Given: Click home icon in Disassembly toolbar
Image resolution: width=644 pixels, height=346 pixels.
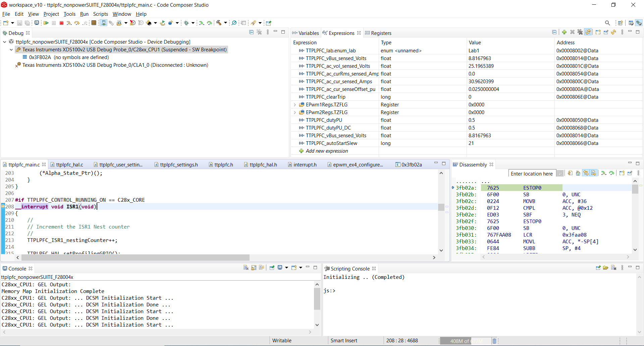Looking at the screenshot, I should [x=578, y=173].
